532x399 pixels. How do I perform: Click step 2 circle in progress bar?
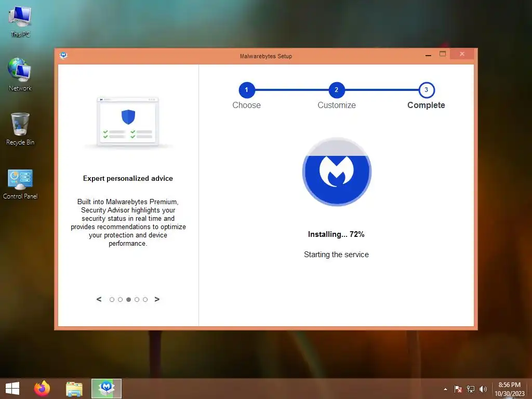(x=337, y=90)
